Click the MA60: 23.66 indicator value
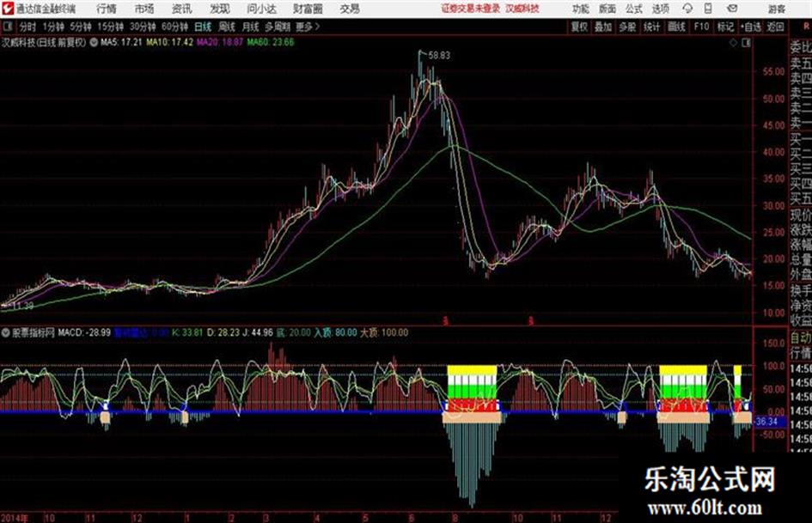812x523 pixels. 271,42
